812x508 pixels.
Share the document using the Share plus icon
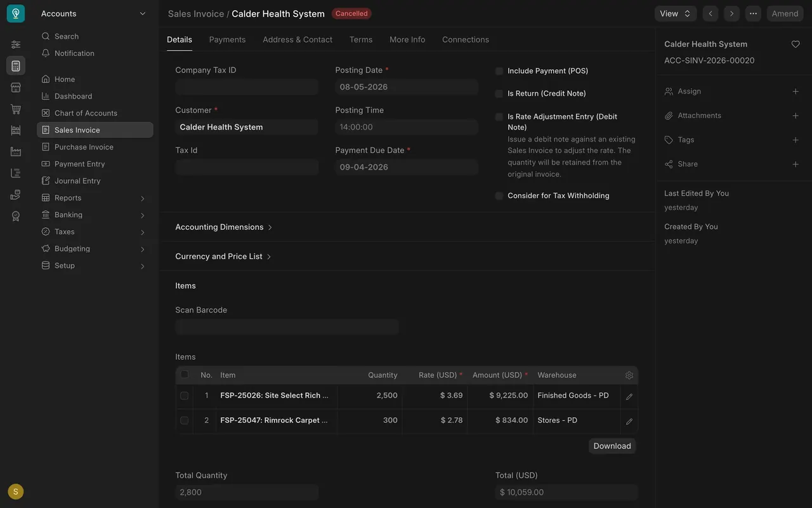coord(796,164)
